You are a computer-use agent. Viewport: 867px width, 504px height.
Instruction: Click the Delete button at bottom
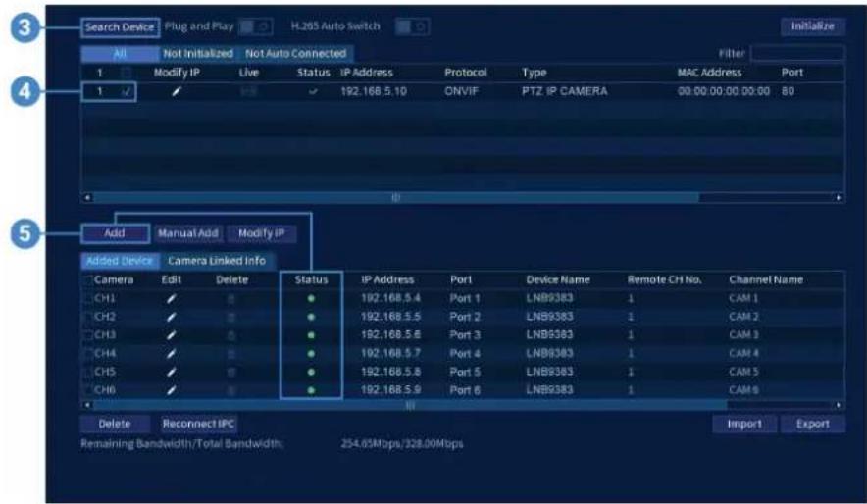tap(115, 424)
